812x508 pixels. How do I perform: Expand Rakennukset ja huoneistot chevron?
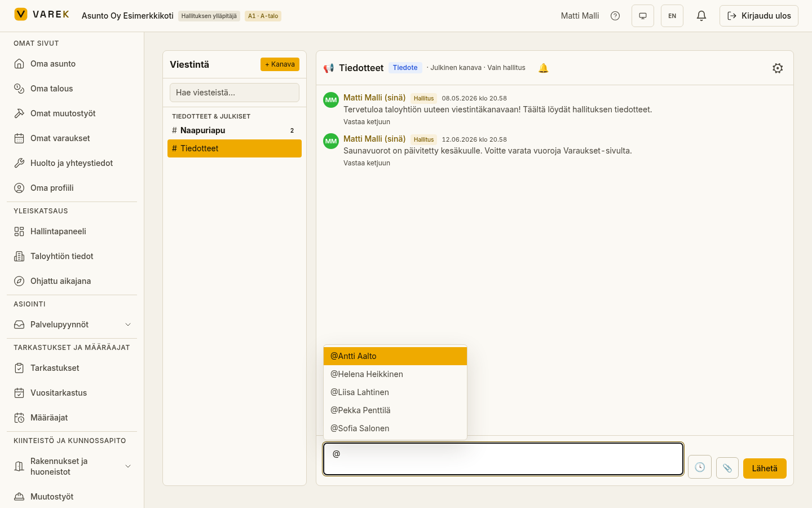pyautogui.click(x=128, y=466)
